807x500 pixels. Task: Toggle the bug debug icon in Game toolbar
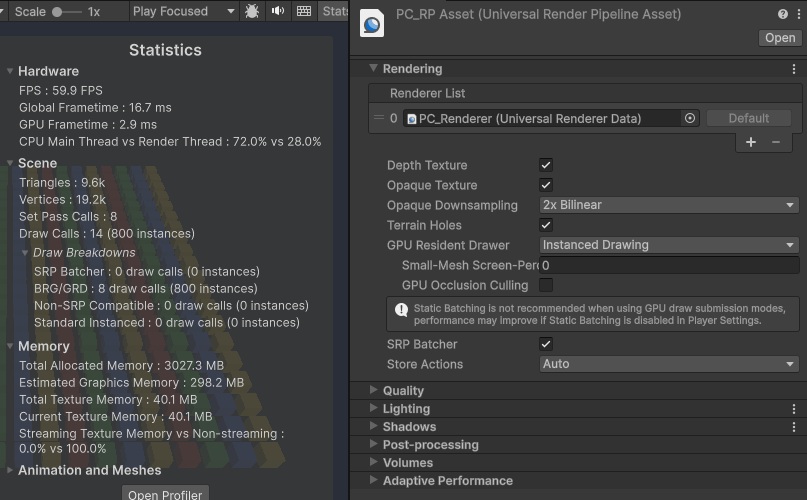[x=252, y=11]
